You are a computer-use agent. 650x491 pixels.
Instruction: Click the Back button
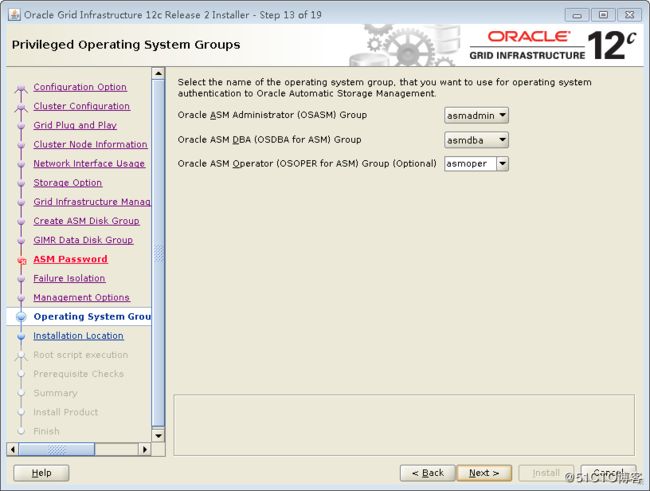coord(428,473)
